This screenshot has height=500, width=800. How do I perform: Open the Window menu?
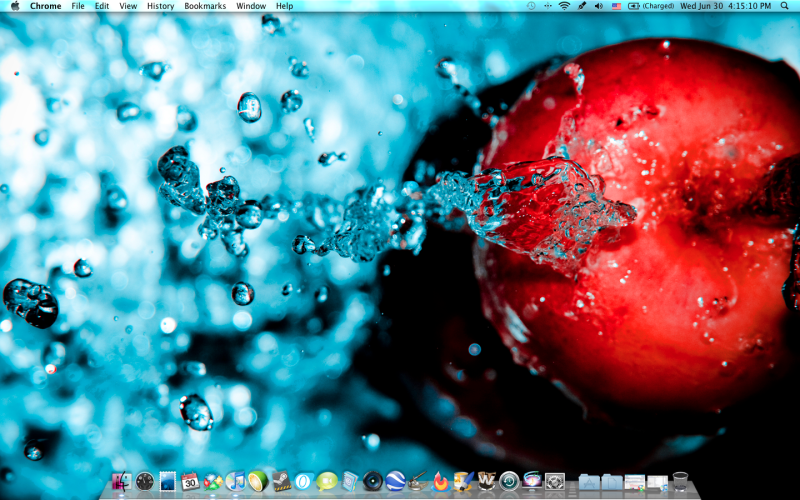point(251,6)
